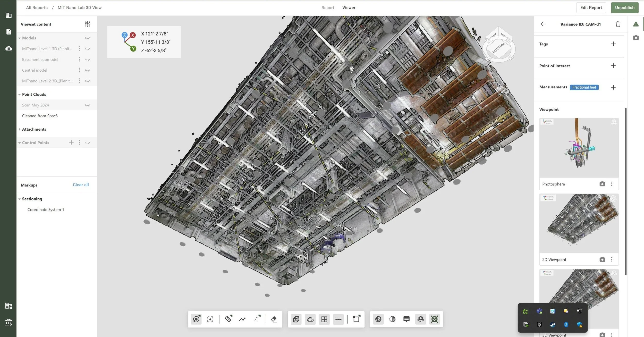
Task: Delete variance with the trash icon
Action: click(618, 24)
